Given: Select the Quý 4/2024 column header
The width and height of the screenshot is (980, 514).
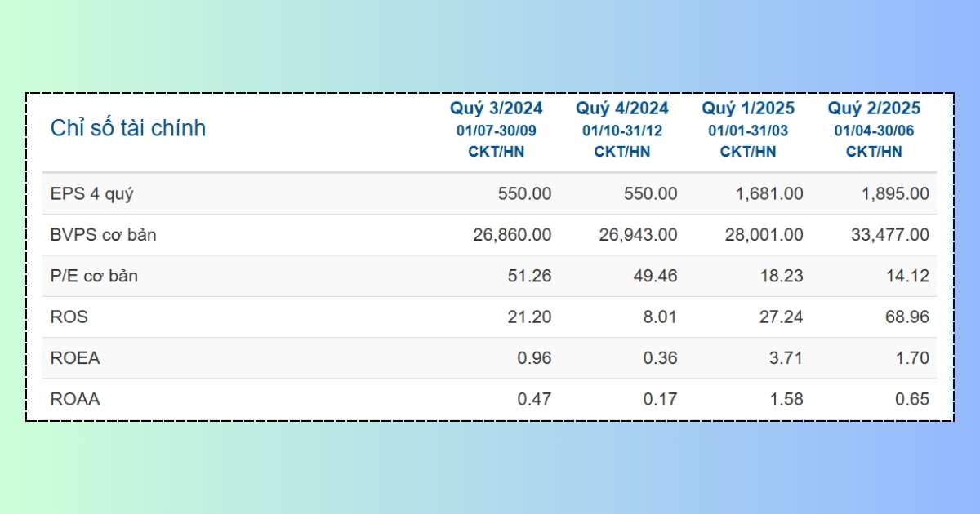Looking at the screenshot, I should (621, 109).
